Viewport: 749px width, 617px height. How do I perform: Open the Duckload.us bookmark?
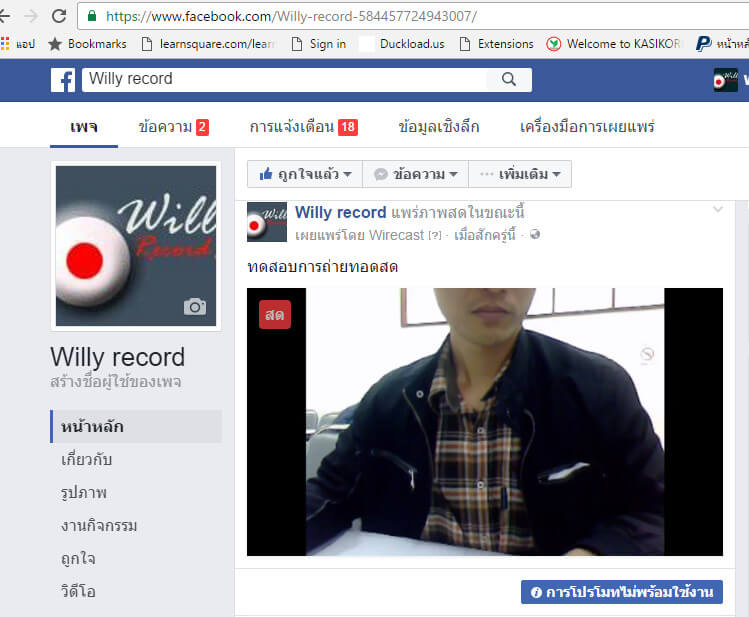tap(402, 44)
